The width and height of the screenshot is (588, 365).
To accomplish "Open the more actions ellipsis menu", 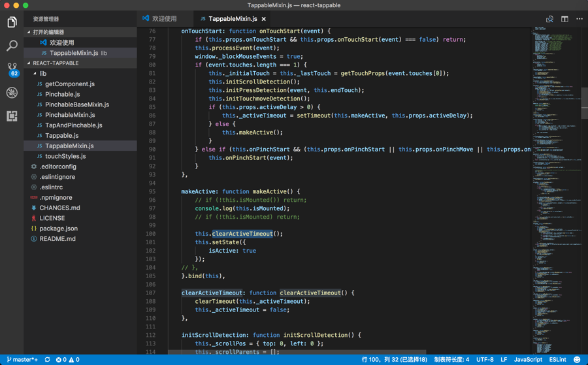I will point(580,19).
